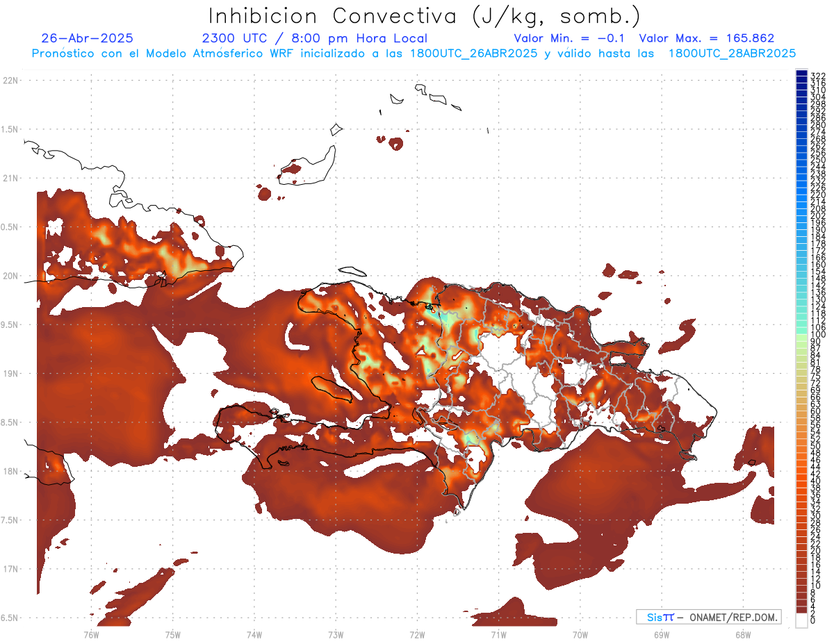The image size is (834, 644).
Task: Click the "0" label at the color scale bottom
Action: [813, 620]
